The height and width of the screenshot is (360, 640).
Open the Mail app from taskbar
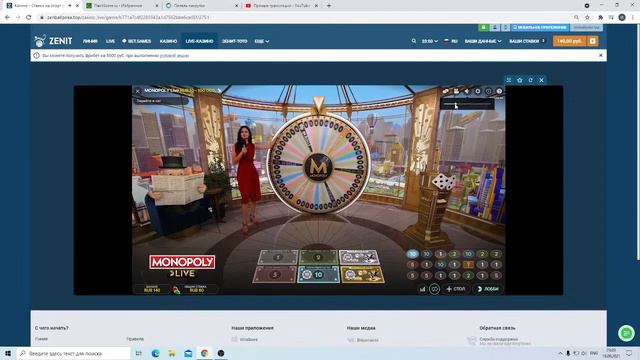click(188, 353)
